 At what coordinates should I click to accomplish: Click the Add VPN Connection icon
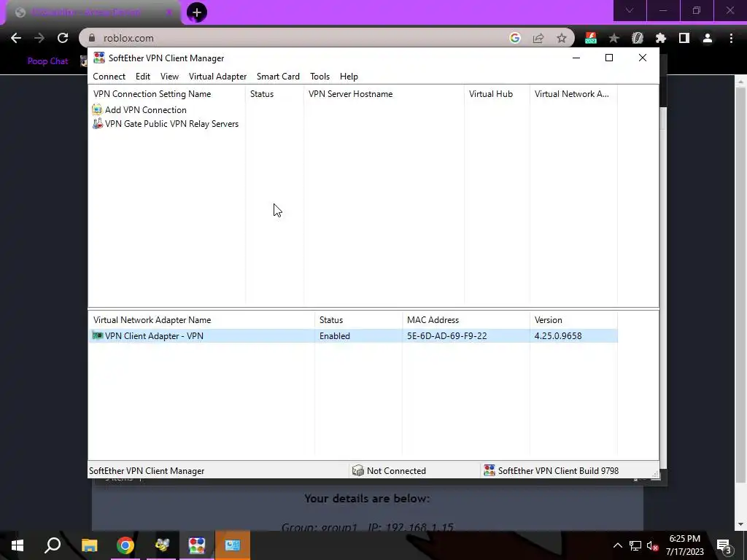[x=97, y=109]
